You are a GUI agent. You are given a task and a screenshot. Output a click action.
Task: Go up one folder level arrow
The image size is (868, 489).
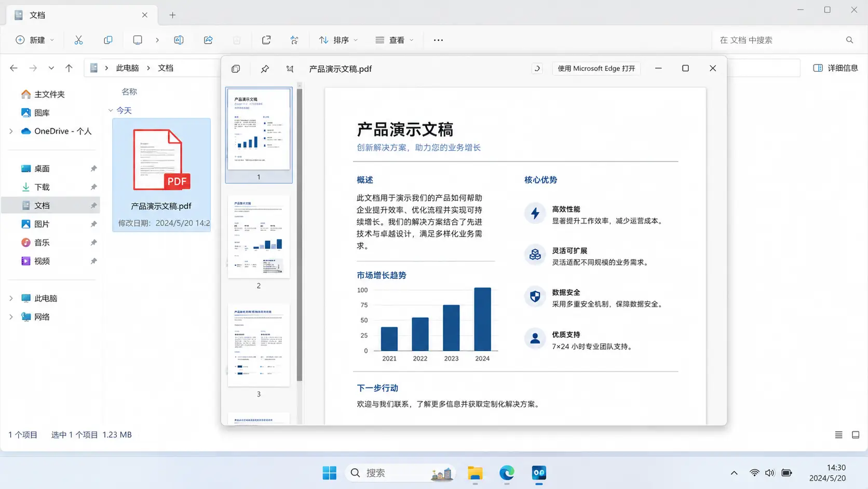click(69, 68)
